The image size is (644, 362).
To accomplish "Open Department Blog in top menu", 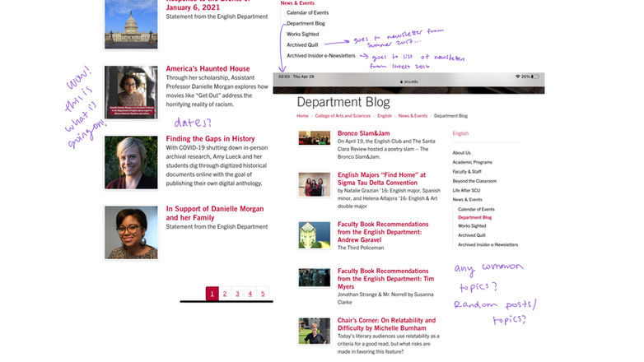I will point(306,23).
